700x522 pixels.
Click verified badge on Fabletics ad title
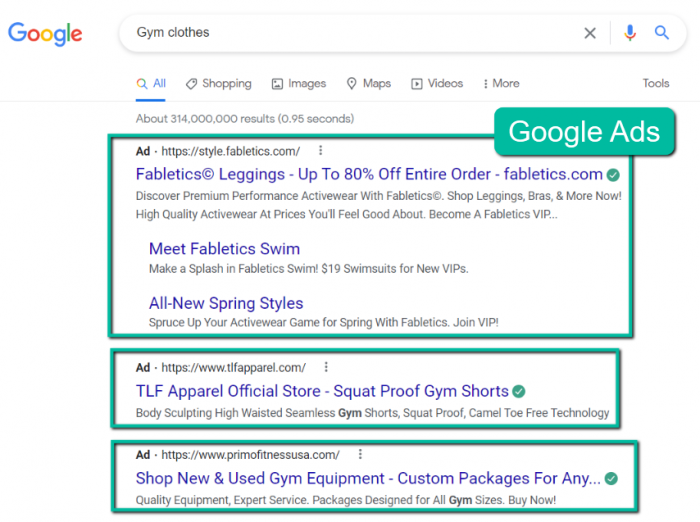pyautogui.click(x=613, y=175)
